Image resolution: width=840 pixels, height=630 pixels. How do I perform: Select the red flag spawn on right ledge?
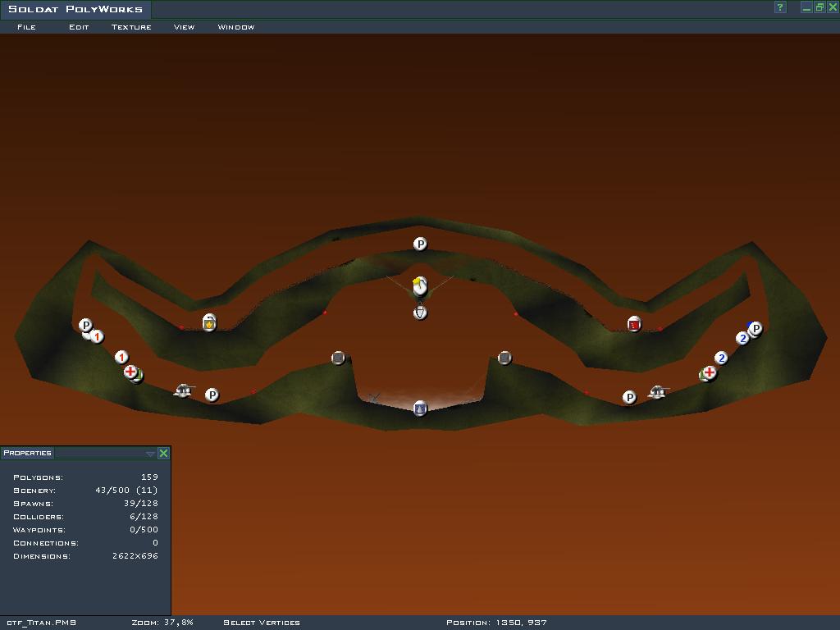[x=634, y=325]
